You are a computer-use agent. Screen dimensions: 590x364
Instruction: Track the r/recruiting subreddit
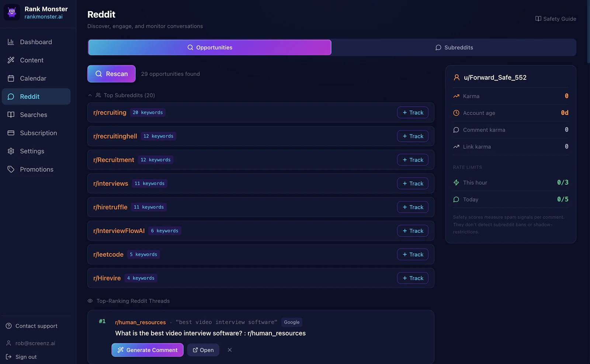[x=413, y=112]
